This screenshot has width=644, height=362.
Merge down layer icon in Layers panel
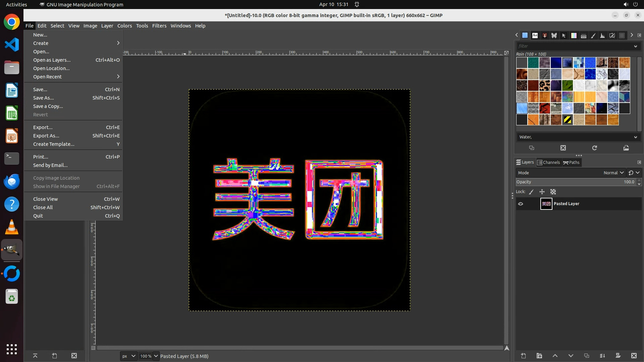click(x=602, y=356)
